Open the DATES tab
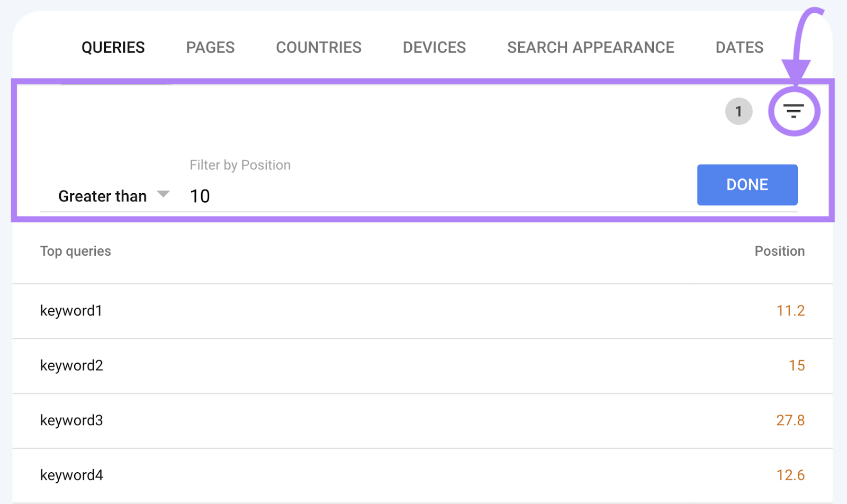Image resolution: width=847 pixels, height=504 pixels. coord(739,48)
